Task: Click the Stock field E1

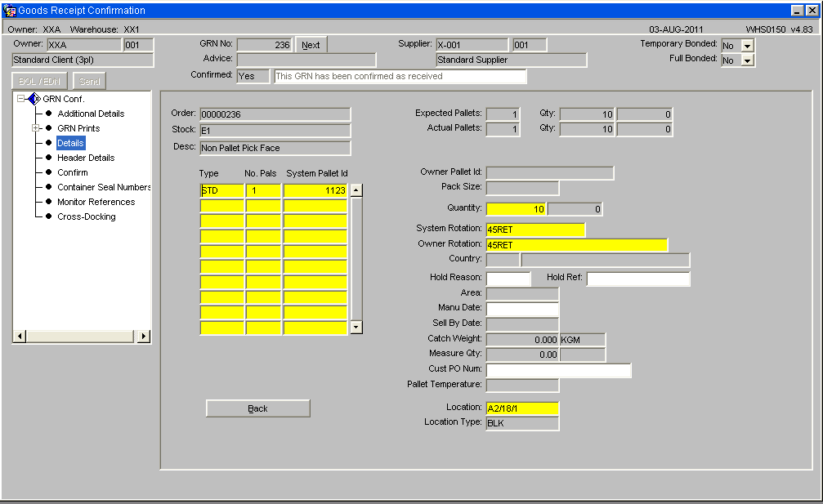Action: click(x=275, y=131)
